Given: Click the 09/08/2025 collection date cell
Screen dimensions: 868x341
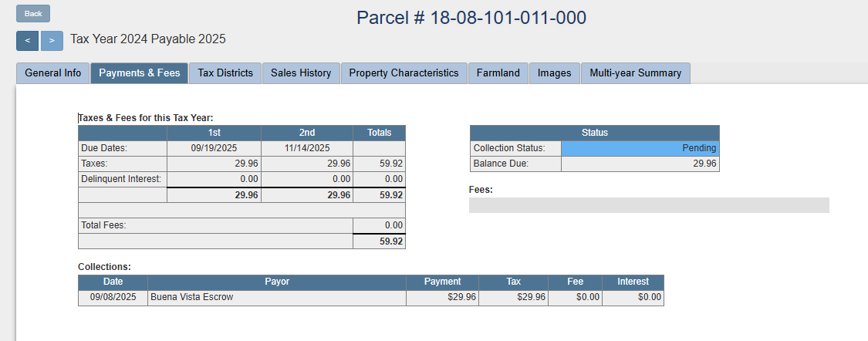Looking at the screenshot, I should [113, 297].
